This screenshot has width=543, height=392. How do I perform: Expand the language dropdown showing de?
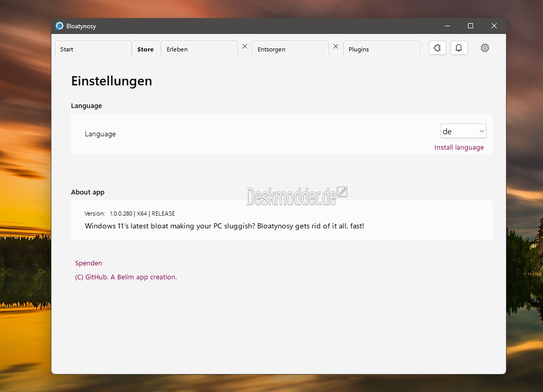tap(463, 131)
